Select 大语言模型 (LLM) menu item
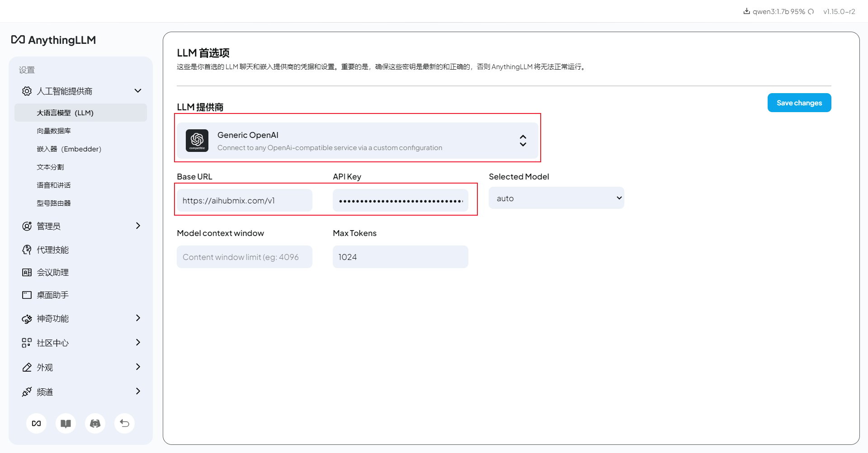This screenshot has width=868, height=453. [80, 113]
